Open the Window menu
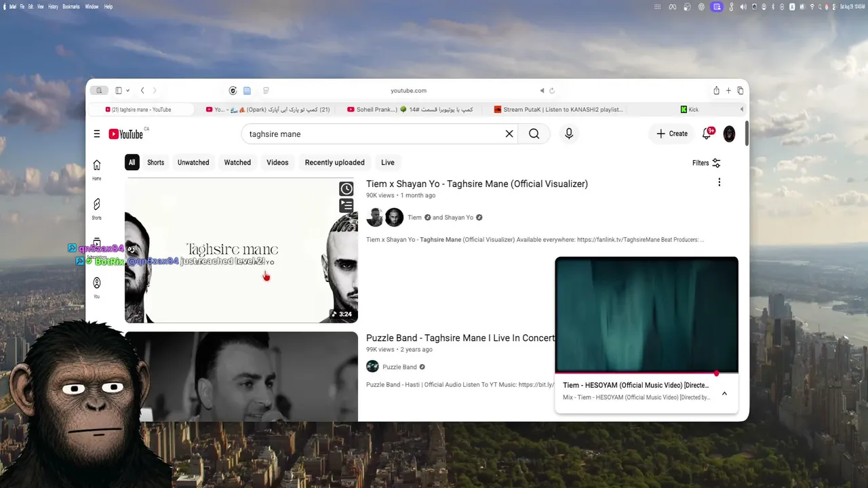Screen dimensions: 868x488 [x=92, y=7]
